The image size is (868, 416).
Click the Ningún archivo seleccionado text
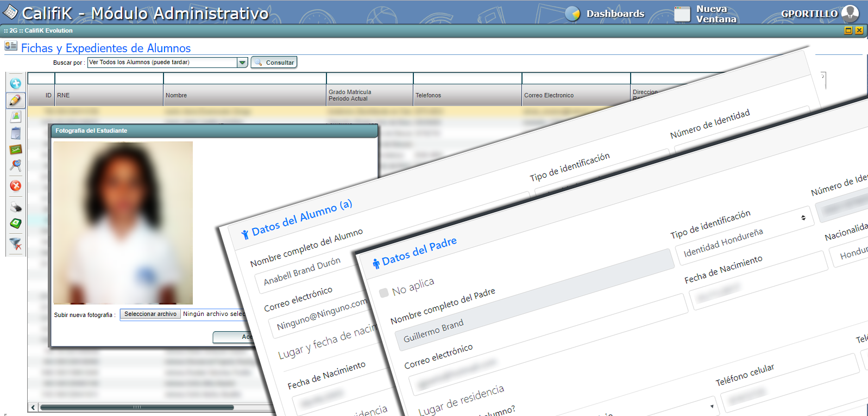[214, 314]
